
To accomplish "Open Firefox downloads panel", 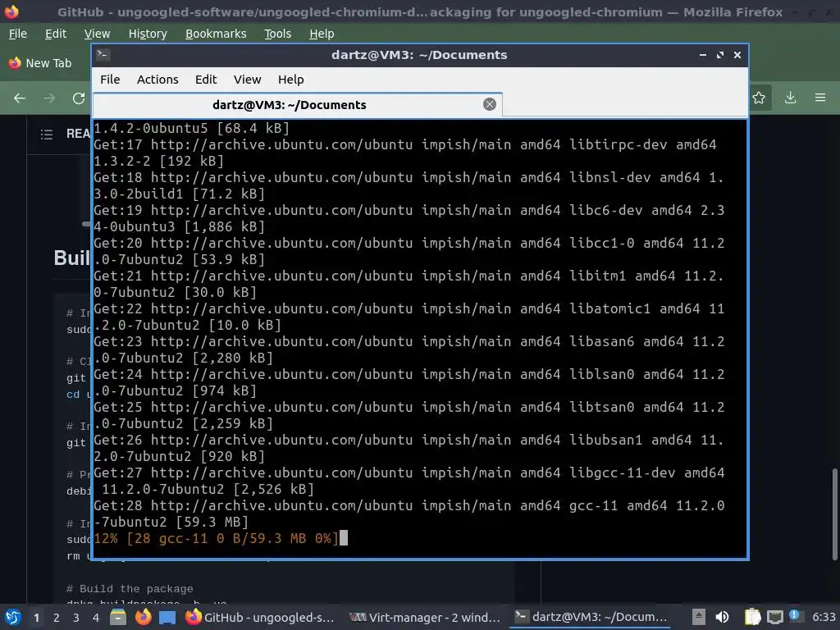I will pyautogui.click(x=790, y=98).
